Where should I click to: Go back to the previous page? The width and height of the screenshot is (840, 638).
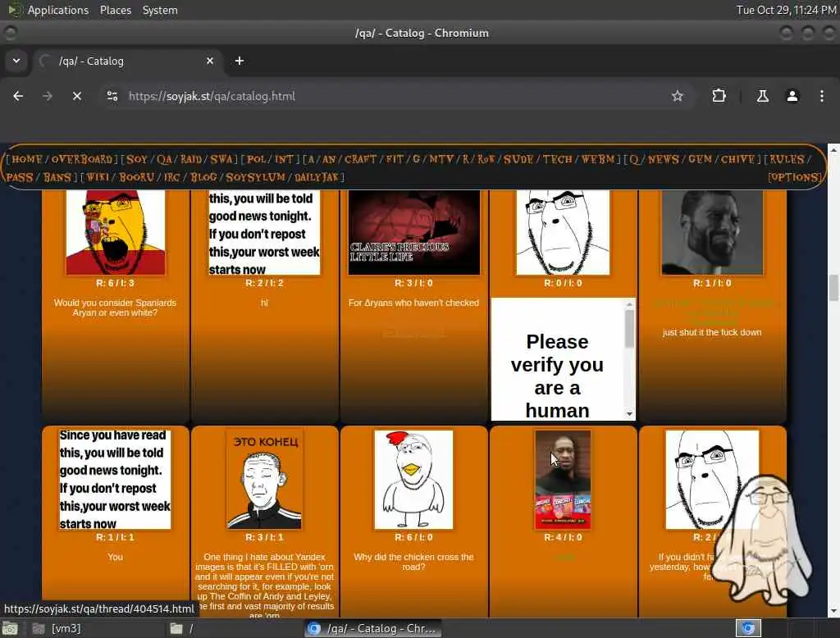pos(18,96)
